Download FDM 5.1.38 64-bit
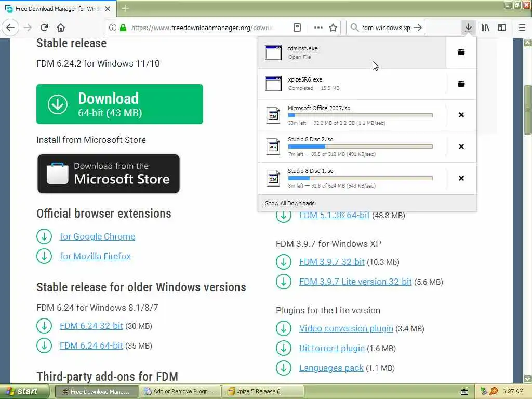The height and width of the screenshot is (399, 532). [334, 216]
